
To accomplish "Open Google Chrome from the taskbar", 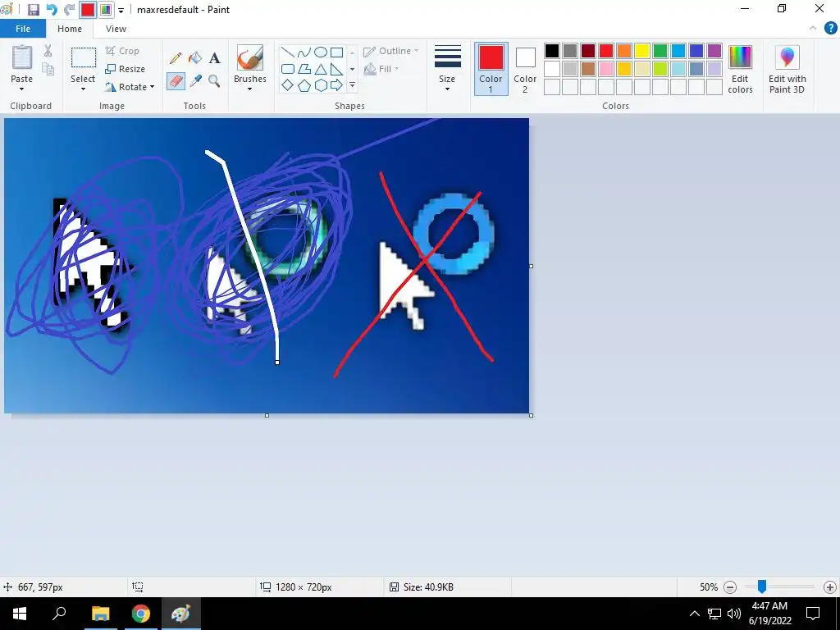I will coord(141,614).
